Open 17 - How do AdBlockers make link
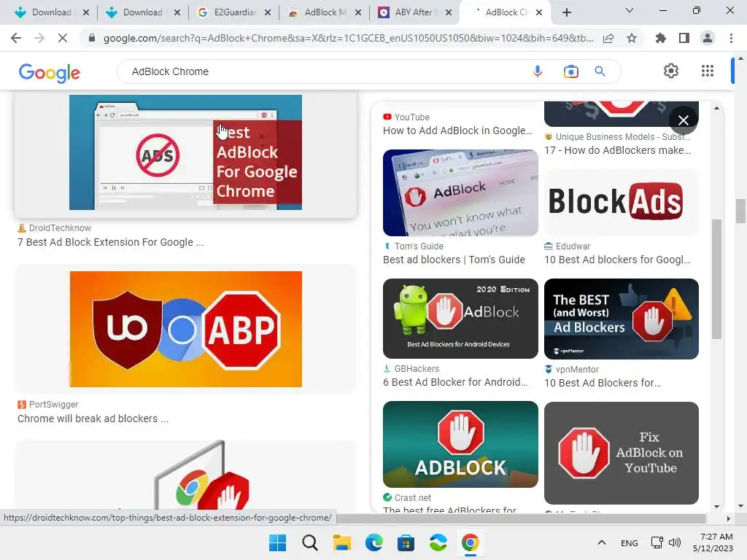The image size is (747, 560). pyautogui.click(x=617, y=150)
